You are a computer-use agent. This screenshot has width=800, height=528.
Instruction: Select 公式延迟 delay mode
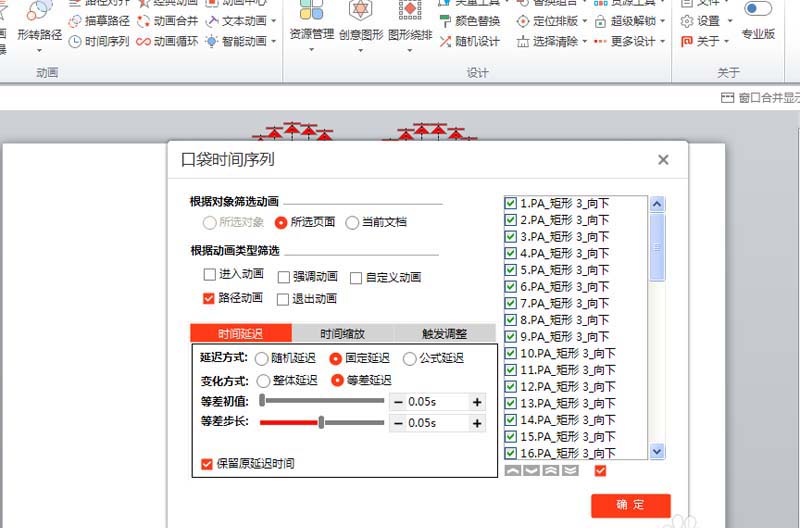coord(409,359)
